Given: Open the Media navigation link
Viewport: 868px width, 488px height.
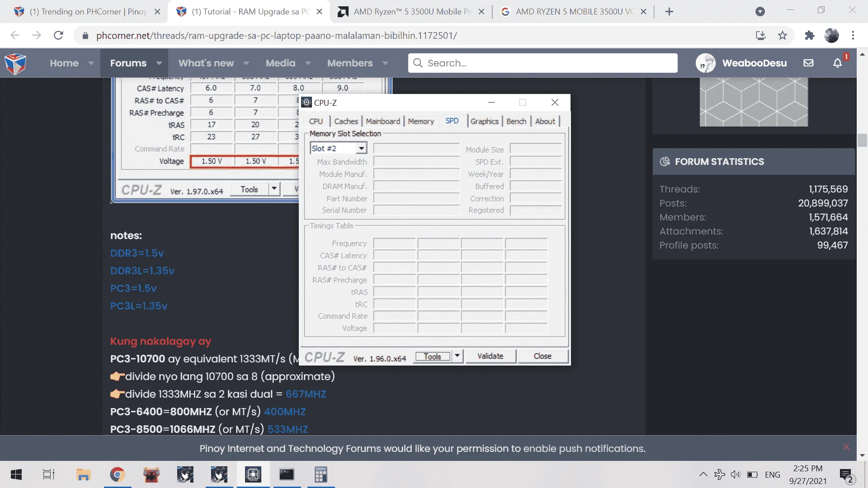Looking at the screenshot, I should [280, 63].
